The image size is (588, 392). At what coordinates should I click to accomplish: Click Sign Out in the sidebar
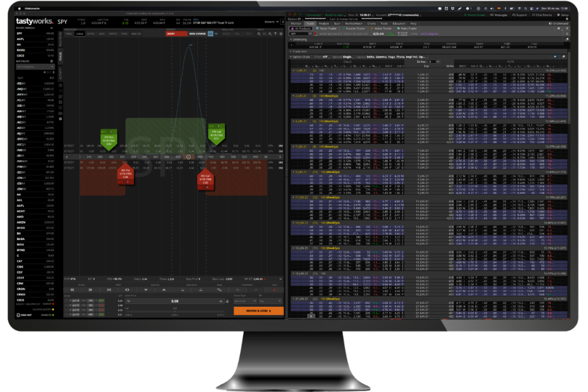tap(25, 315)
